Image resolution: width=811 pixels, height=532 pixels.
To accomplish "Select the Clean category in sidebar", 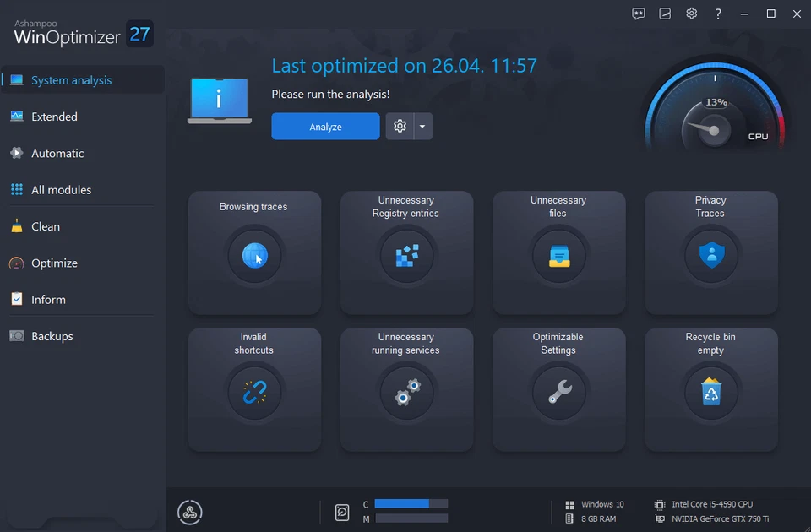I will (x=46, y=226).
